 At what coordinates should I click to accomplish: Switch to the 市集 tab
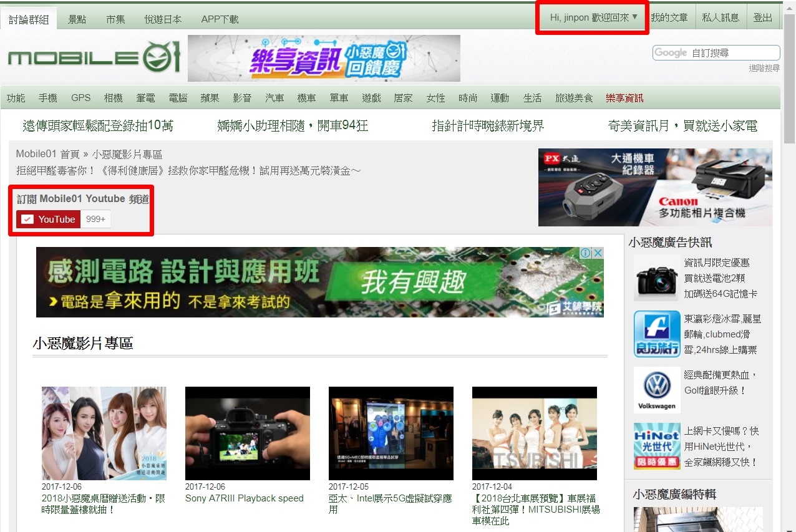point(115,19)
